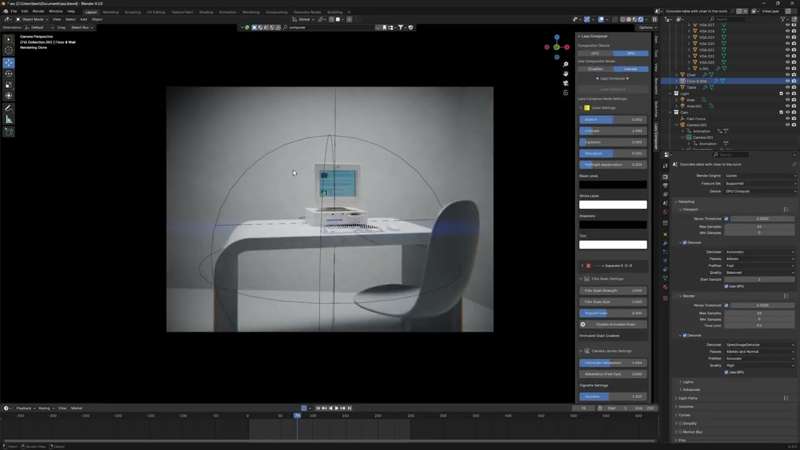Select the Transform tool in left toolbar
The image size is (800, 450).
pyautogui.click(x=9, y=95)
